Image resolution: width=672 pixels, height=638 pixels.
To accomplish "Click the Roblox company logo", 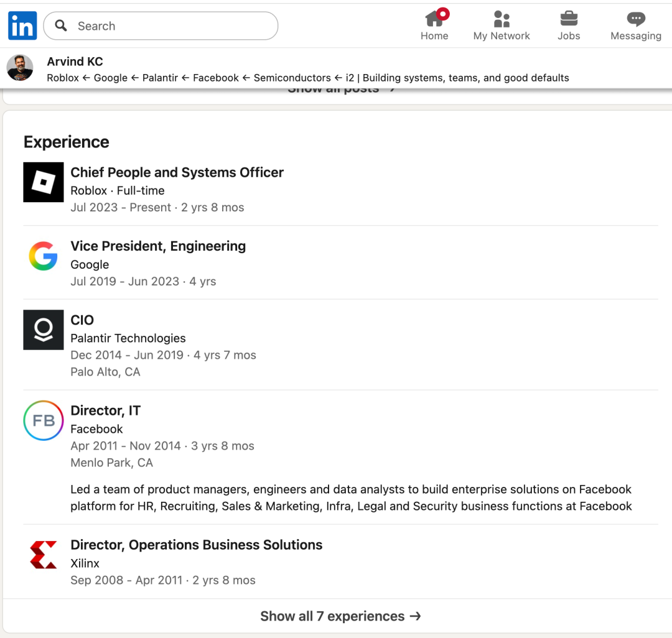I will (x=44, y=182).
